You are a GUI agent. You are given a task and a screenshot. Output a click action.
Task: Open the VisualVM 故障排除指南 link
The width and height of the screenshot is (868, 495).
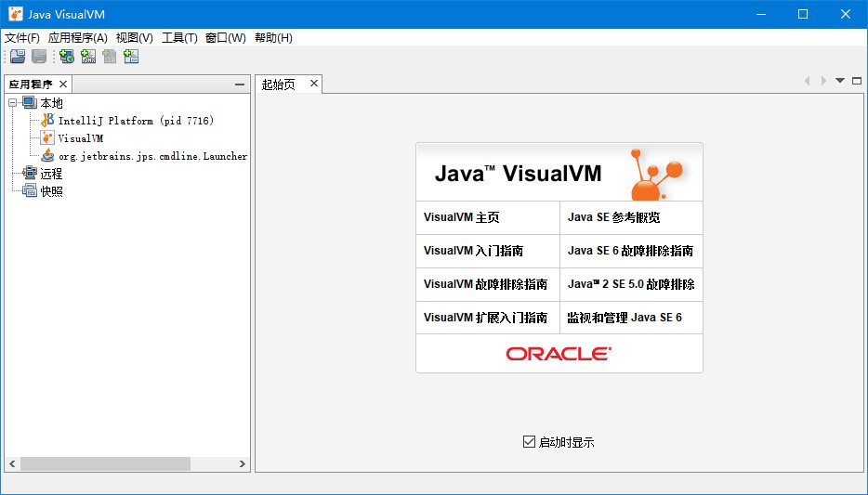[x=485, y=284]
